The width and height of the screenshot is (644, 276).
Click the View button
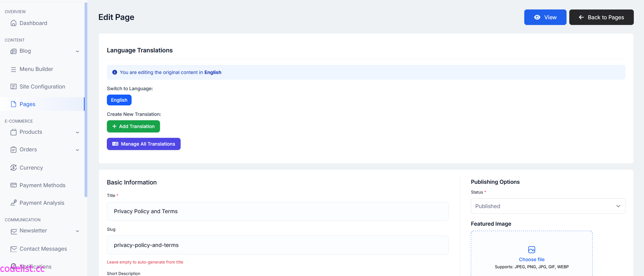545,17
